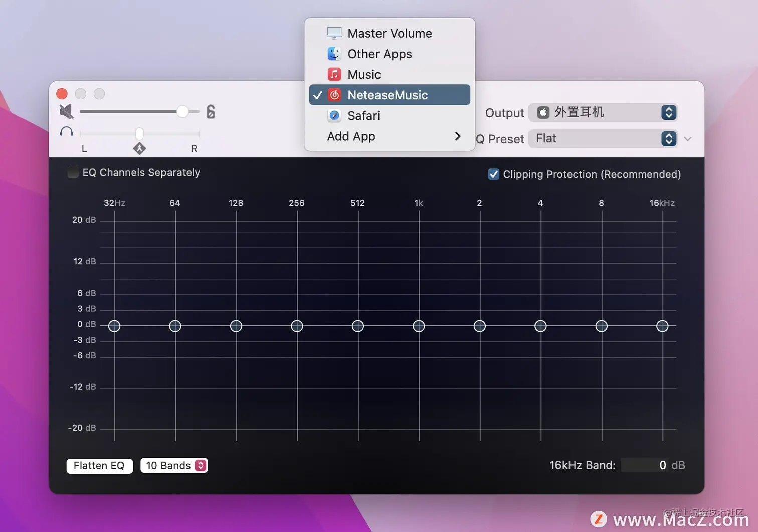Click the 16kHz band handle
The height and width of the screenshot is (532, 758).
pyautogui.click(x=662, y=326)
